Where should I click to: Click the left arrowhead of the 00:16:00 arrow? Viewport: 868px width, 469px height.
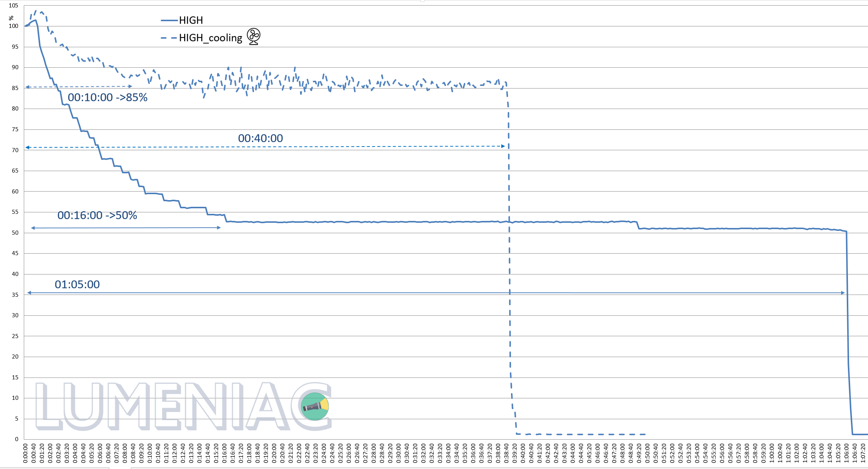[x=33, y=228]
